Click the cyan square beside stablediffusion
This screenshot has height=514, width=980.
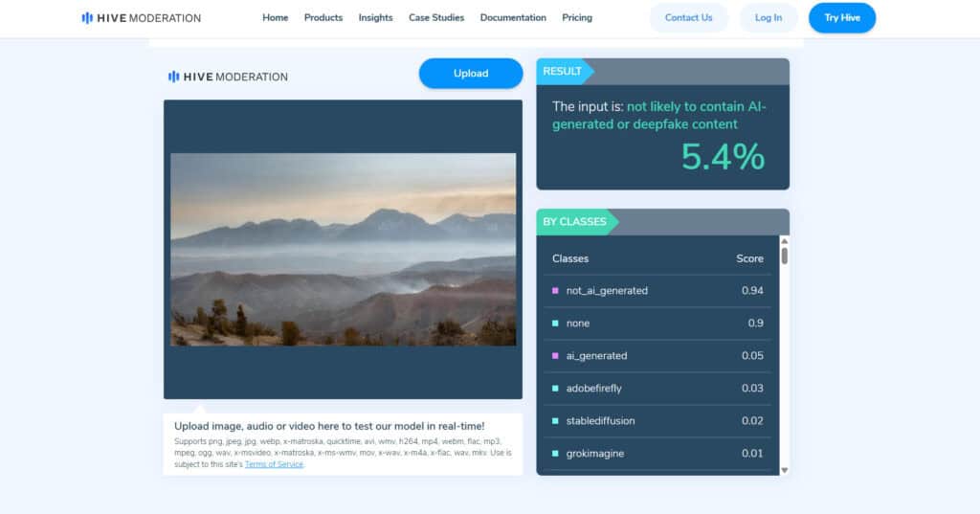[x=555, y=420]
